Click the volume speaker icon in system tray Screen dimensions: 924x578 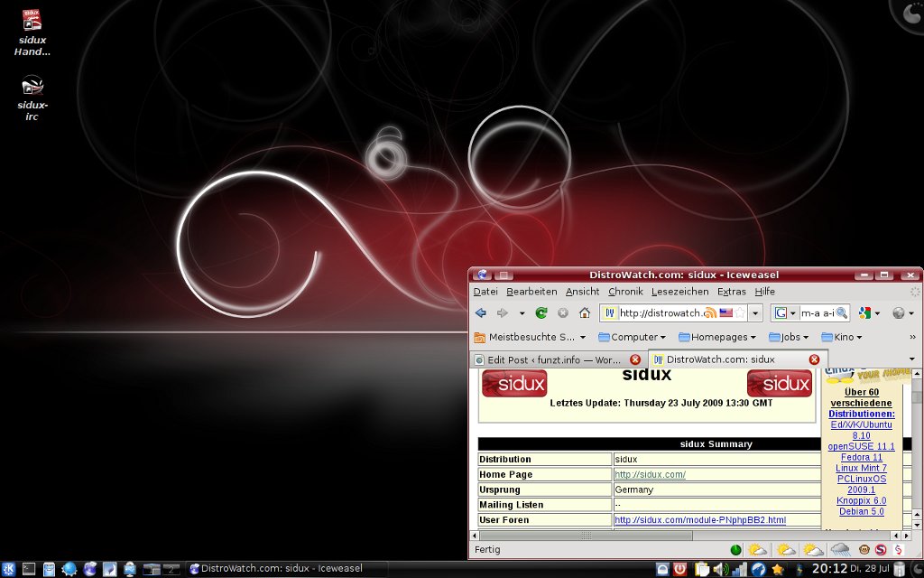720,569
